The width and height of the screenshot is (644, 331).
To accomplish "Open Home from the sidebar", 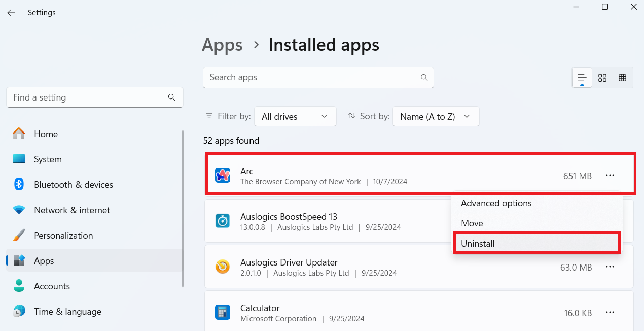I will [x=95, y=134].
